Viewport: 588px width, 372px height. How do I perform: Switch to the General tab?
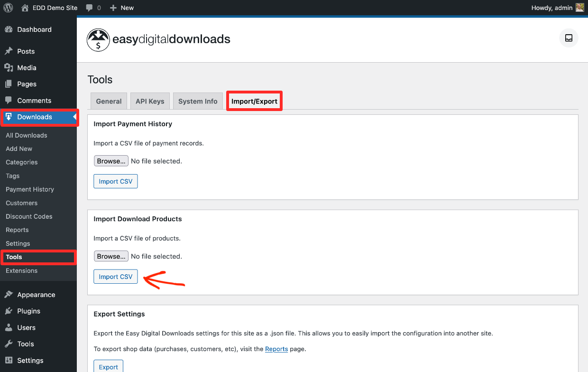[108, 101]
